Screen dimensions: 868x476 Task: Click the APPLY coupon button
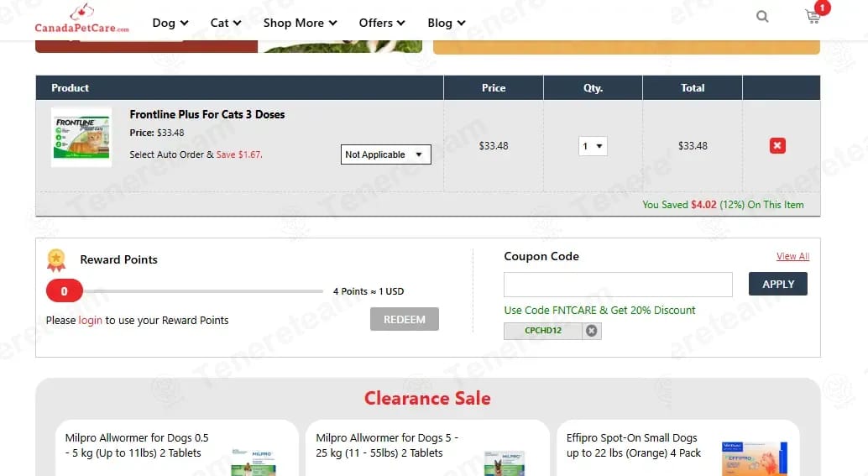coord(778,284)
